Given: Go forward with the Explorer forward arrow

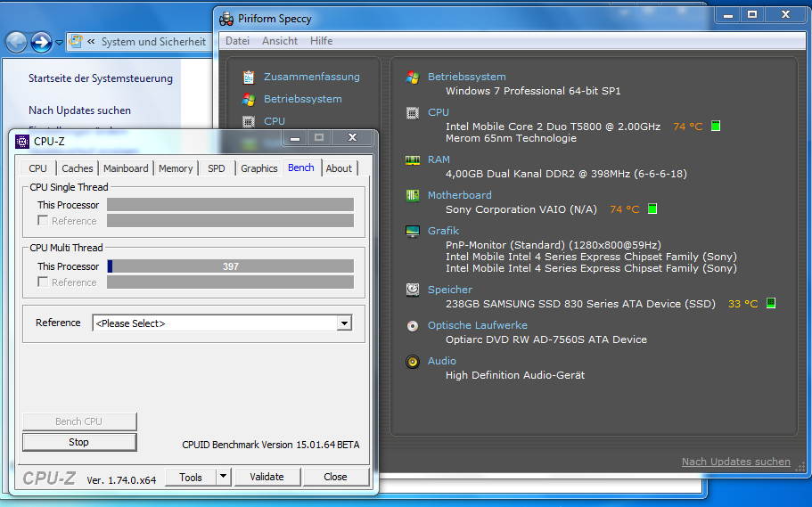Looking at the screenshot, I should (41, 43).
